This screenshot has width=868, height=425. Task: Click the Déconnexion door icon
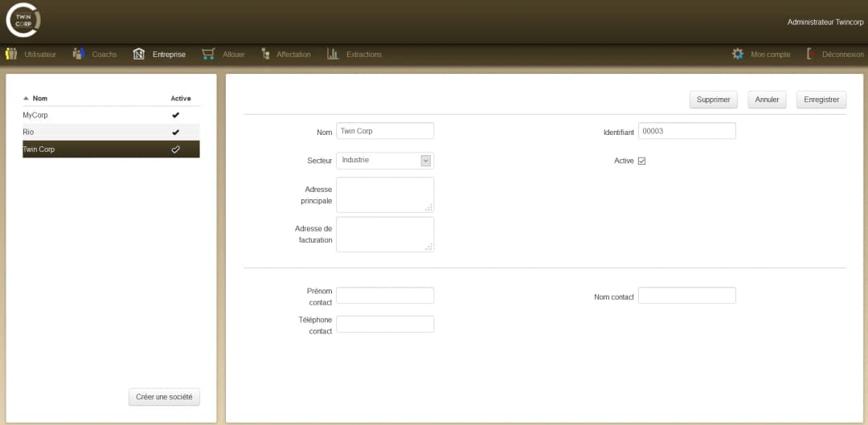tap(810, 54)
